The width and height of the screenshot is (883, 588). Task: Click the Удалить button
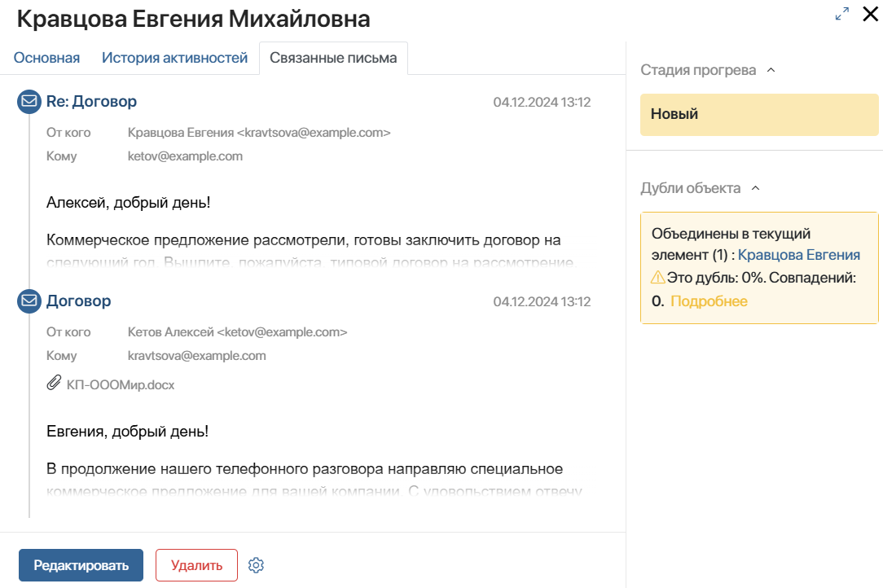click(196, 565)
